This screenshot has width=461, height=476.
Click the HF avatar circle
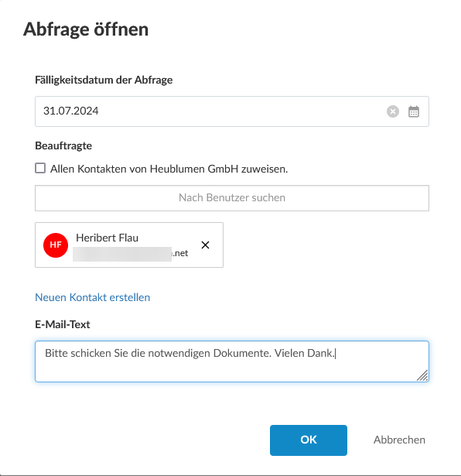56,245
